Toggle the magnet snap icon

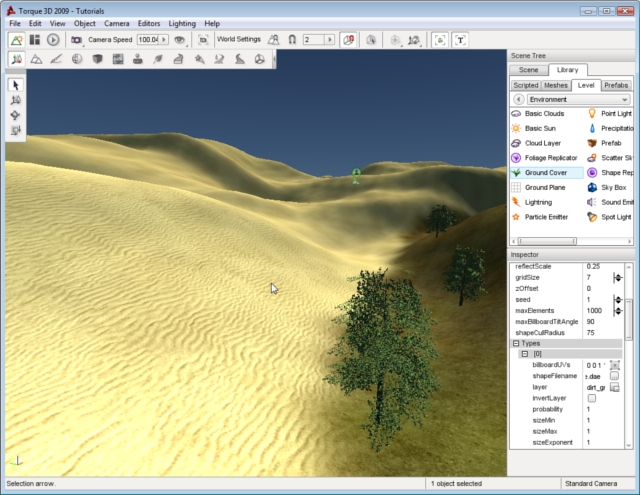[x=292, y=40]
